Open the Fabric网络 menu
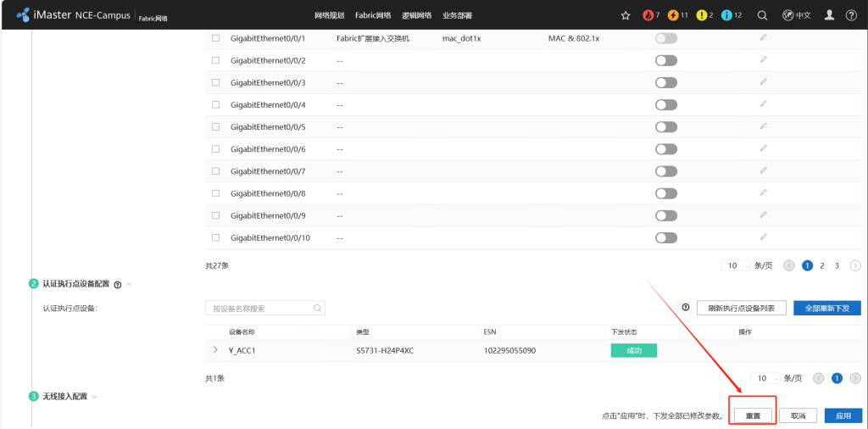 [x=372, y=15]
